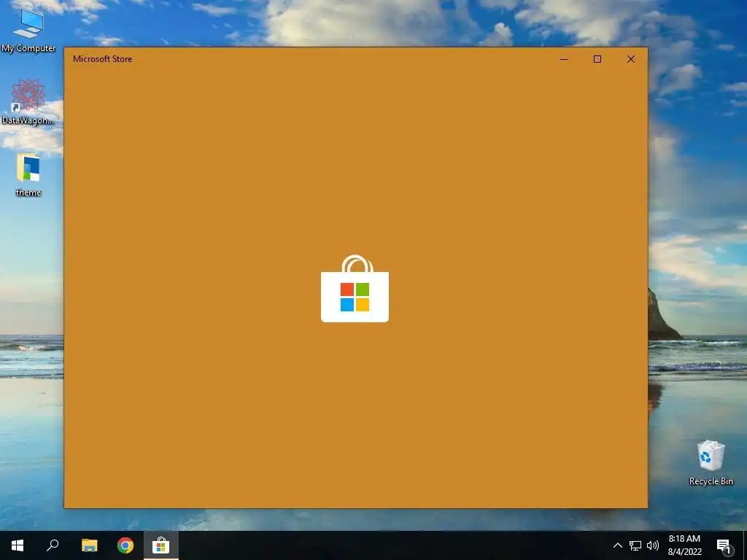Viewport: 747px width, 560px height.
Task: Open the taskbar clock showing 8:18 AM
Action: point(684,545)
